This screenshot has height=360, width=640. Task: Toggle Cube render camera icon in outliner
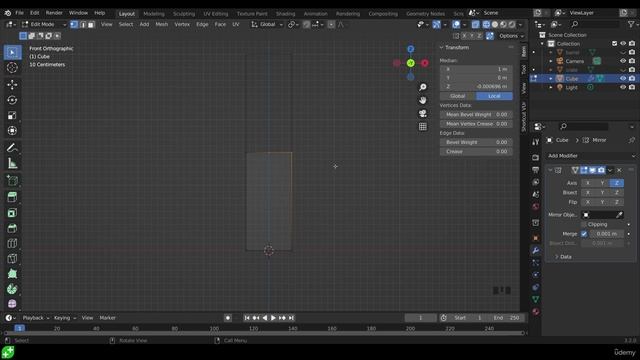tap(632, 78)
